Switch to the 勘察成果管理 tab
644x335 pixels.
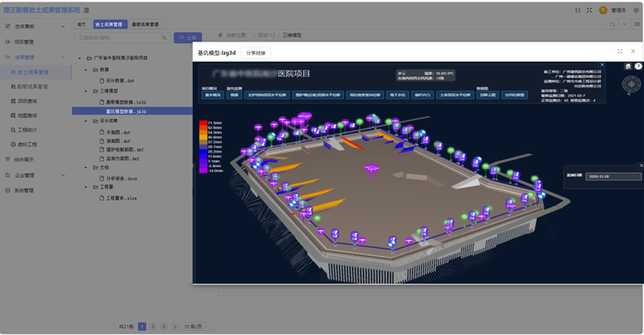[145, 25]
